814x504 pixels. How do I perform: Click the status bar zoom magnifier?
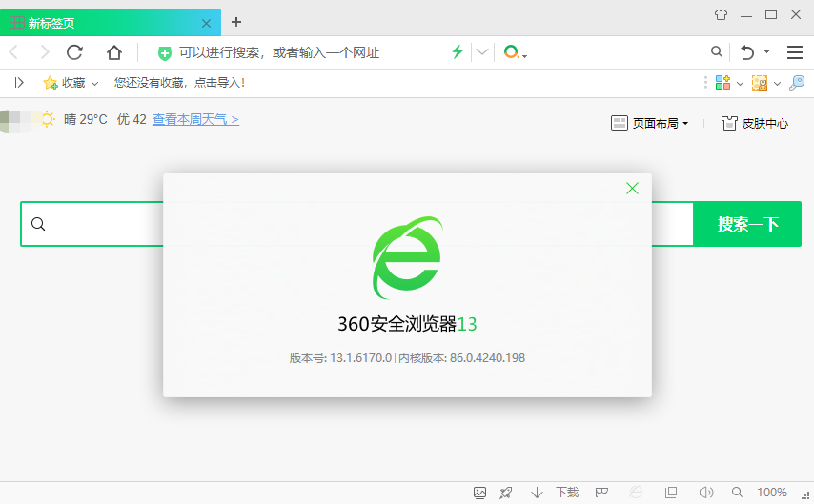(737, 492)
